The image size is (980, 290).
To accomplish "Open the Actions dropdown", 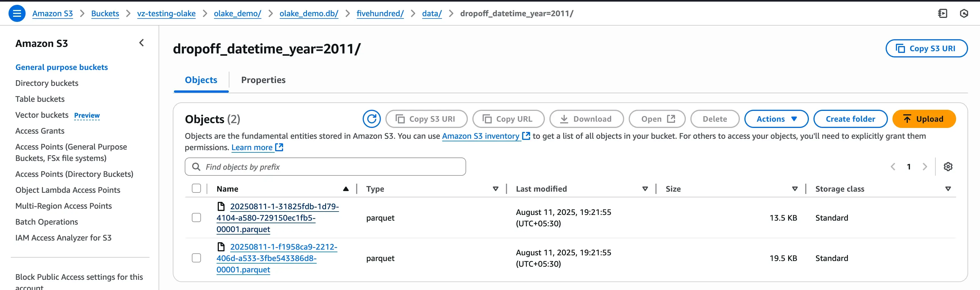I will coord(776,119).
